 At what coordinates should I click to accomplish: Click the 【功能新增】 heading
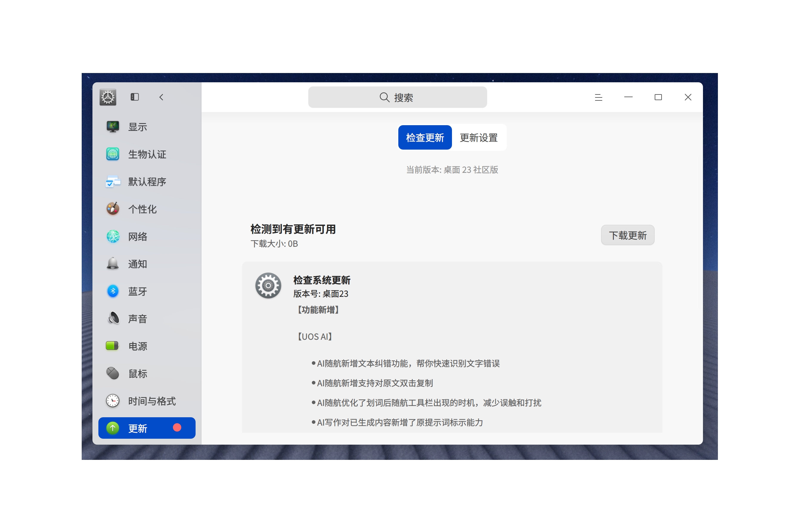[x=318, y=309]
